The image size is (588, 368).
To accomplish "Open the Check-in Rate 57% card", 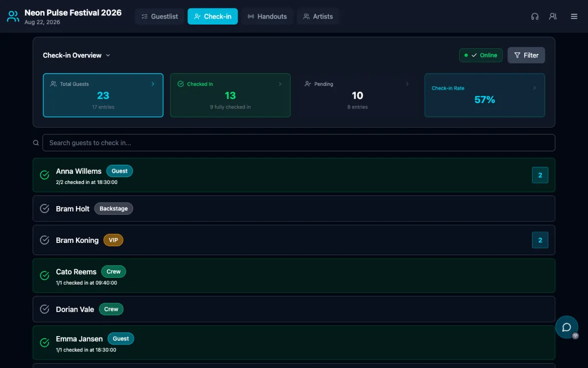I will coord(485,95).
